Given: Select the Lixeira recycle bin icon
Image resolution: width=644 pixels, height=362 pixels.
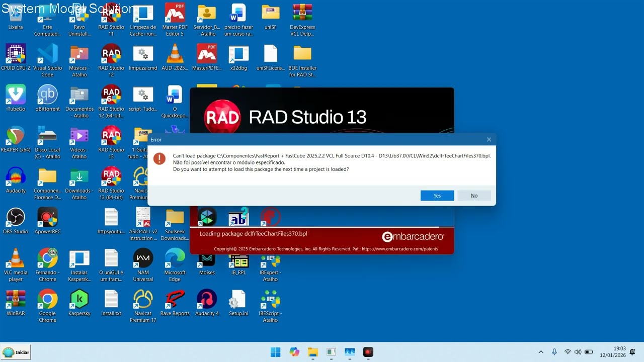Looking at the screenshot, I should click(16, 17).
